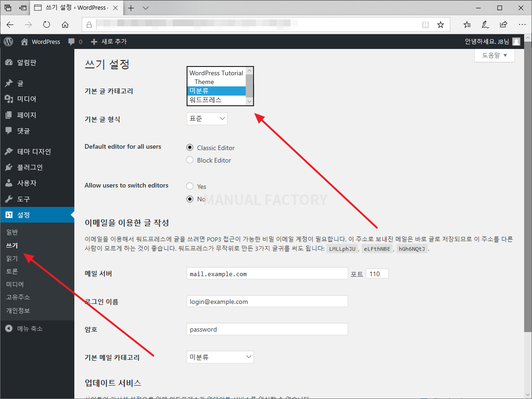Click category list scroll down arrow
This screenshot has height=399, width=532.
click(249, 102)
